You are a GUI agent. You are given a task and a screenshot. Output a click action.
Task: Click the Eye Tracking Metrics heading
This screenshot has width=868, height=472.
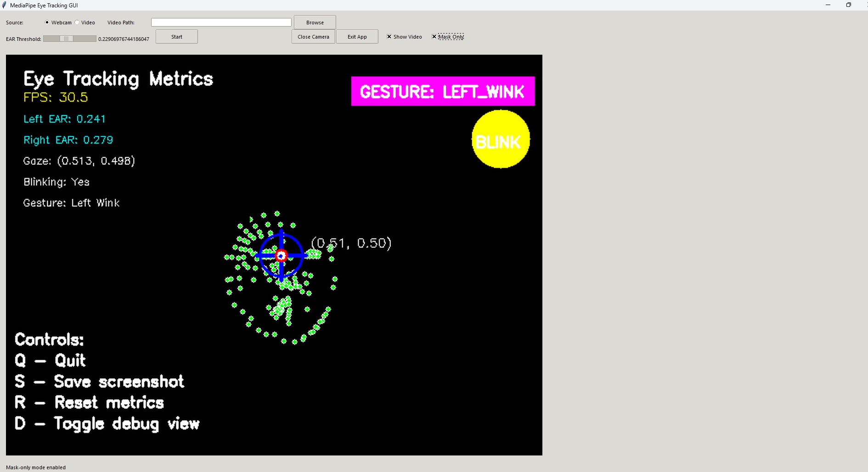[118, 79]
